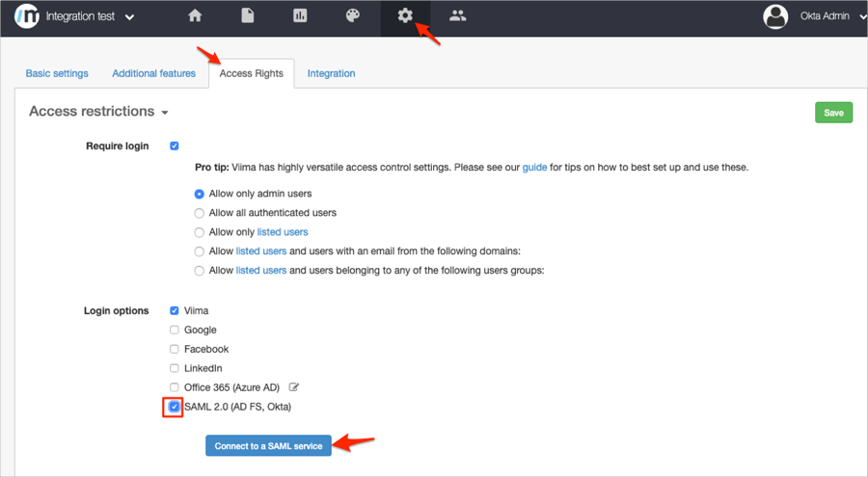Image resolution: width=868 pixels, height=477 pixels.
Task: Select Allow all authenticated users radio
Action: (200, 213)
